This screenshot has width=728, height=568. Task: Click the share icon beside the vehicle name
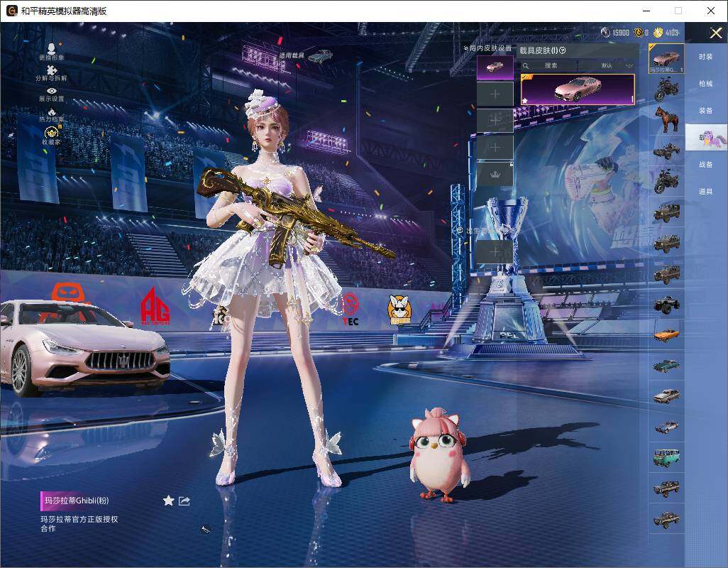click(x=183, y=501)
